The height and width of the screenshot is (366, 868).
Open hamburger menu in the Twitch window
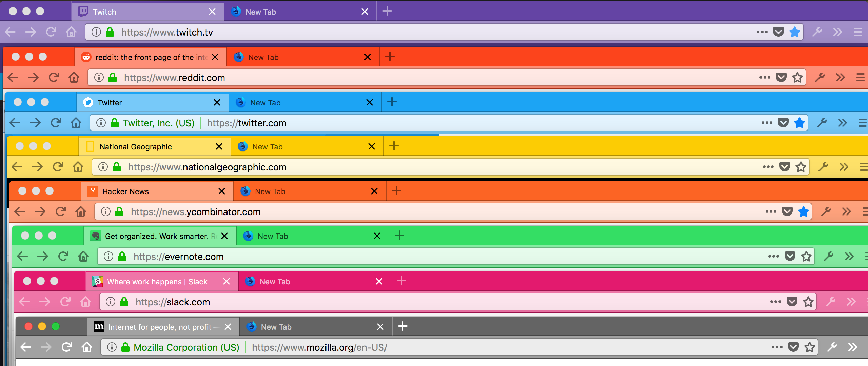coord(858,32)
